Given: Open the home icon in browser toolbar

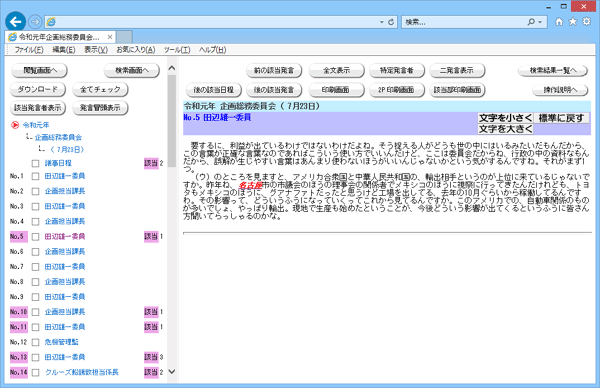Looking at the screenshot, I should pyautogui.click(x=559, y=21).
